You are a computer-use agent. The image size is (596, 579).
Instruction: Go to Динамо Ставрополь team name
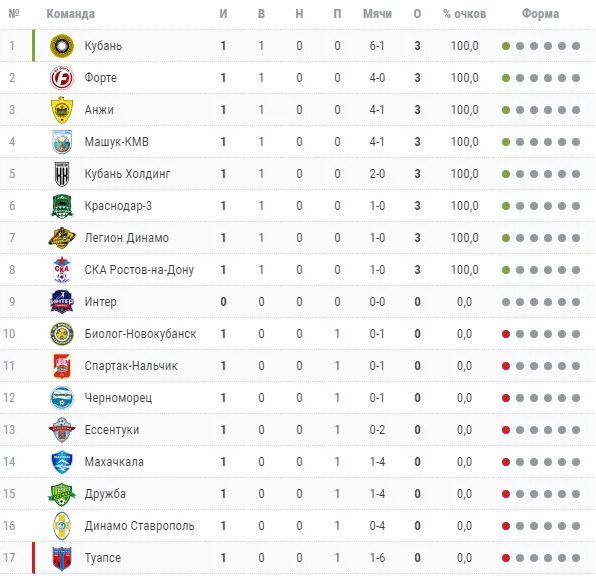139,526
